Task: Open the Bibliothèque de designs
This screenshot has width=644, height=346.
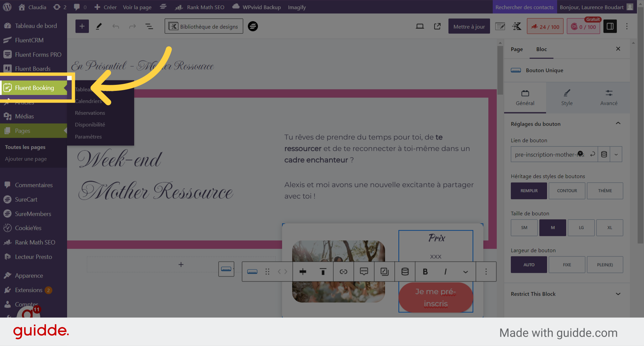Action: (x=204, y=26)
